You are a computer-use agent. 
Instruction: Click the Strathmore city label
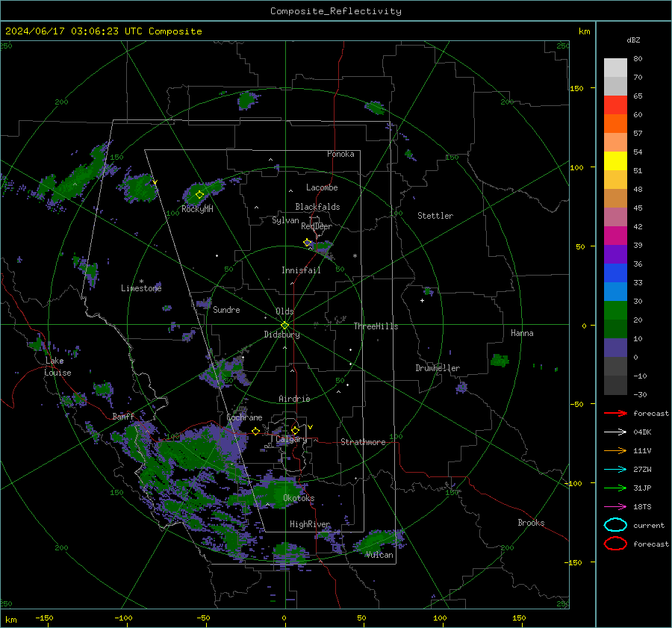[x=363, y=442]
